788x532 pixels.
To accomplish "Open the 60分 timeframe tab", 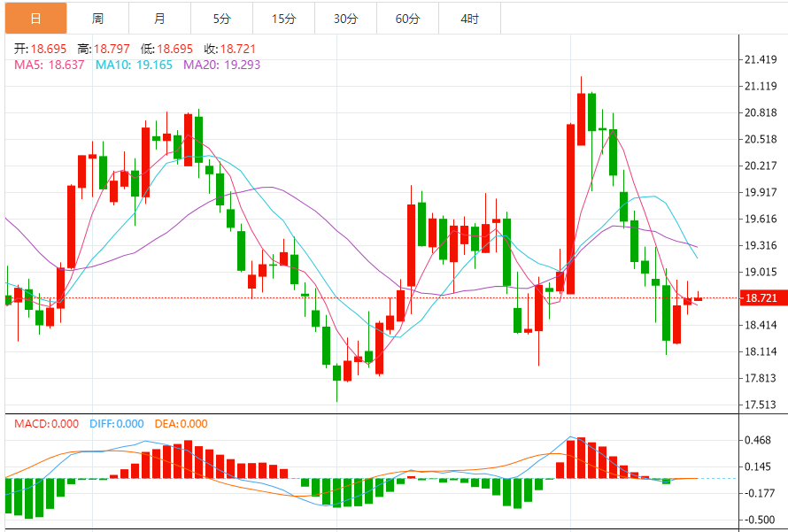I will [407, 19].
